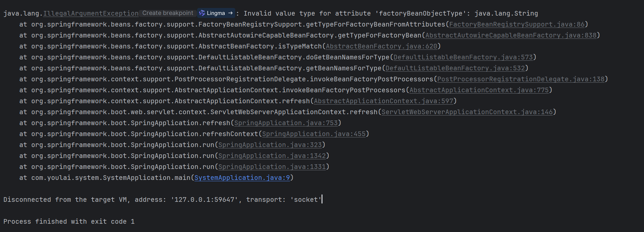Open the SystemApplication.java:9 link
644x232 pixels.
click(242, 178)
